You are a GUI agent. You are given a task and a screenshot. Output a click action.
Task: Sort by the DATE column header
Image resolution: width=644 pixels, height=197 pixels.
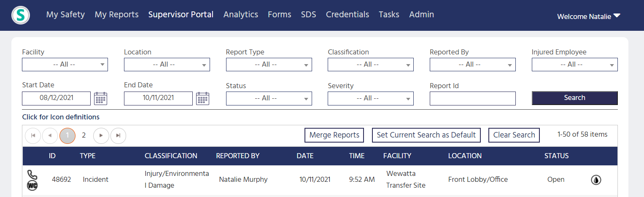pyautogui.click(x=305, y=156)
